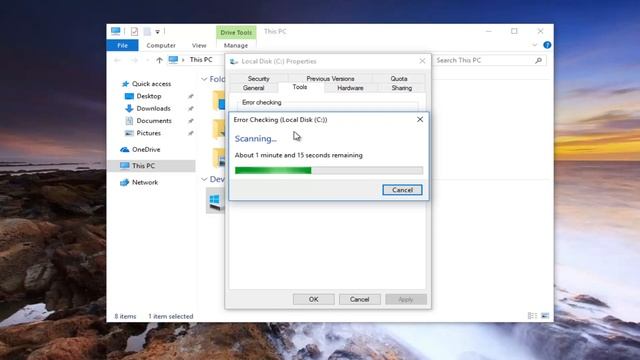Switch to the Quota tab
Screen dimensions: 640x360
[399, 78]
